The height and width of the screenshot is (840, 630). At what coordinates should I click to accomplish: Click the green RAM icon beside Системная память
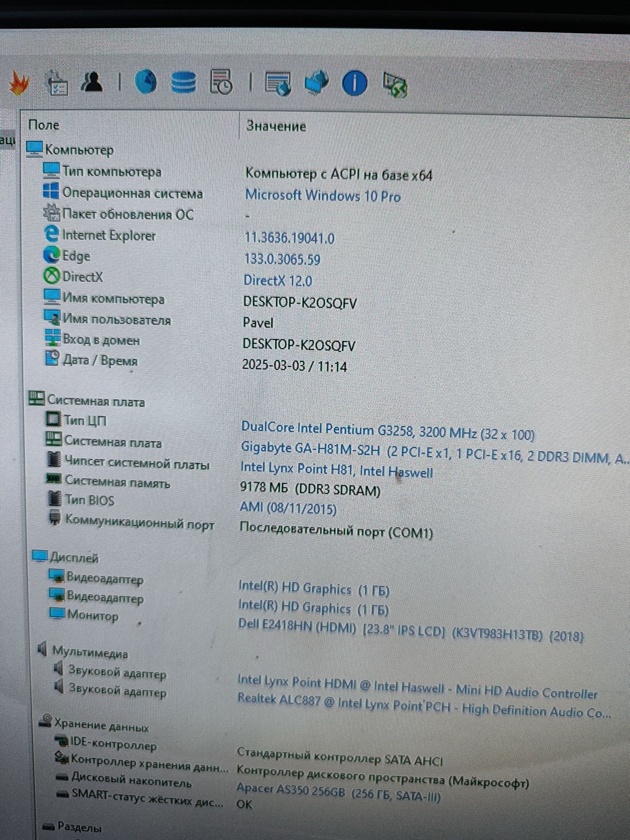coord(54,478)
